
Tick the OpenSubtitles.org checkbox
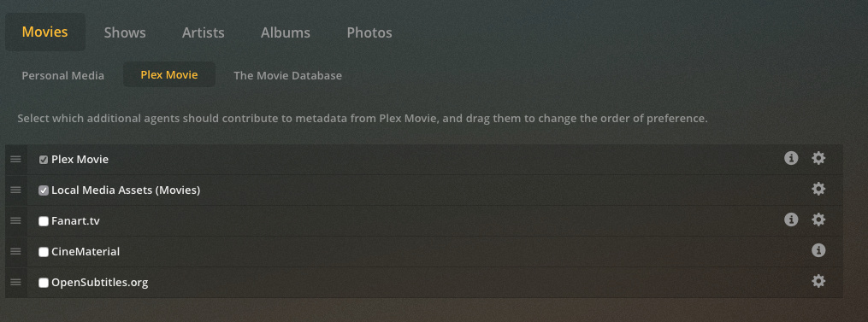[x=44, y=283]
